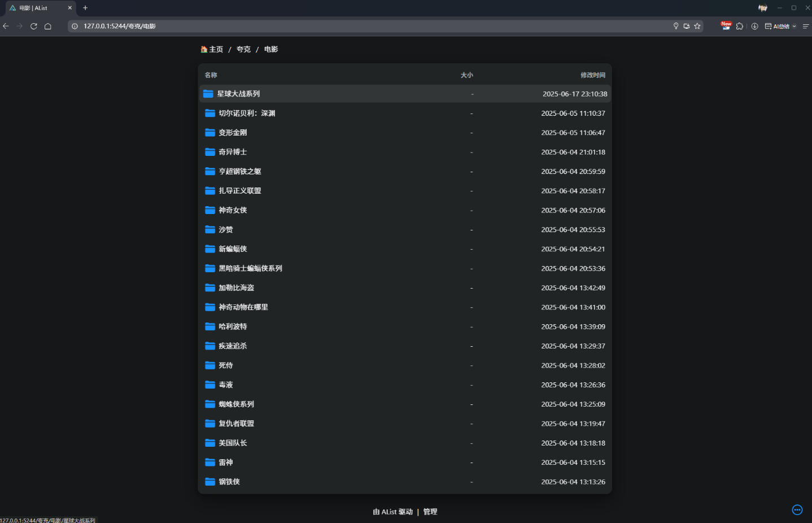The height and width of the screenshot is (523, 812).
Task: Open the 钢铁侠 folder
Action: tap(405, 482)
